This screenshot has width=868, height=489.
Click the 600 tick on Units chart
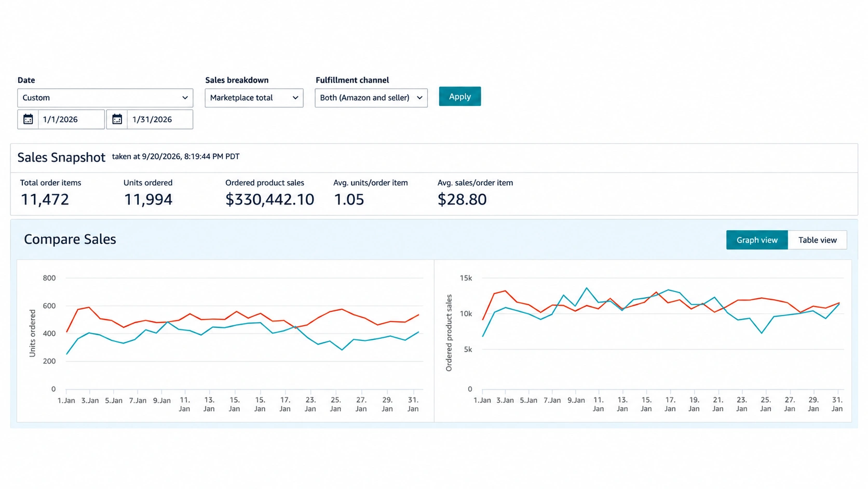coord(49,306)
